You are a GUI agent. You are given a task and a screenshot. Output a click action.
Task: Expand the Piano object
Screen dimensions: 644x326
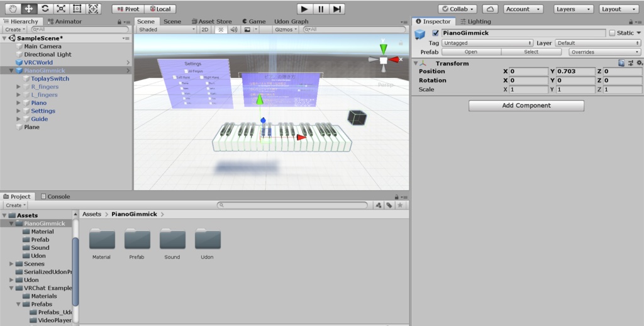point(18,103)
